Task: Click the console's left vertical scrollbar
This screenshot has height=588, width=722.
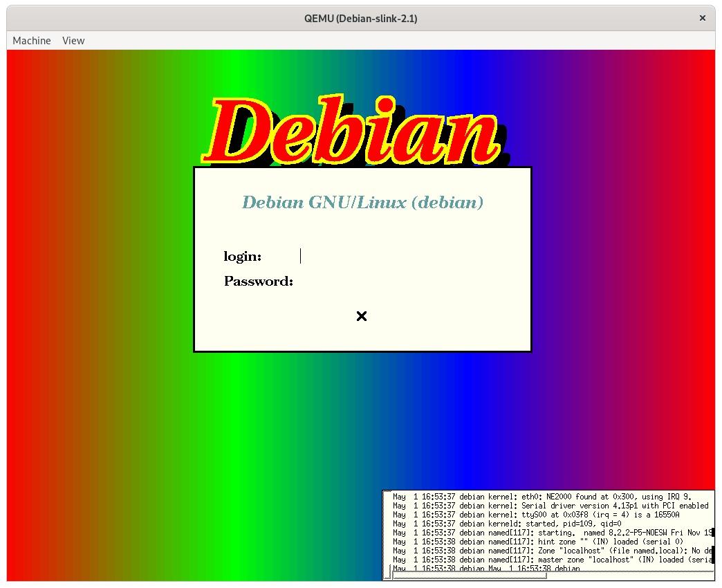Action: pos(387,533)
